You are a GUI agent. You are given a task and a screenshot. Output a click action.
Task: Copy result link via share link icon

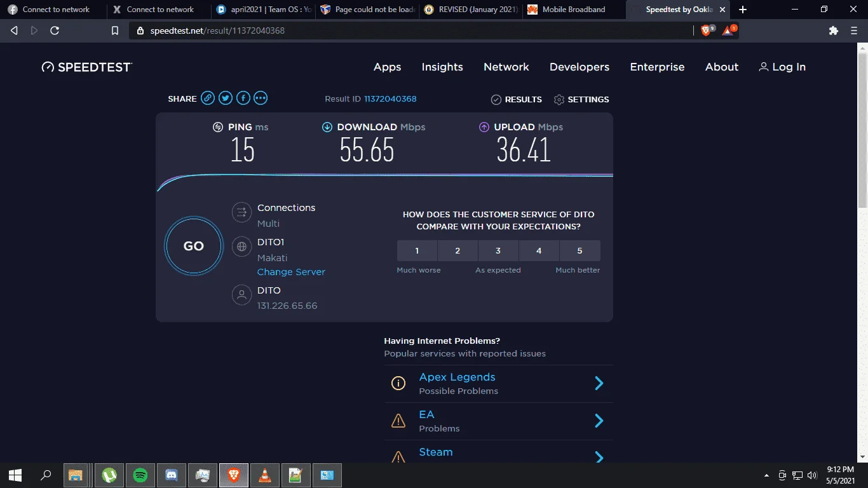point(208,98)
